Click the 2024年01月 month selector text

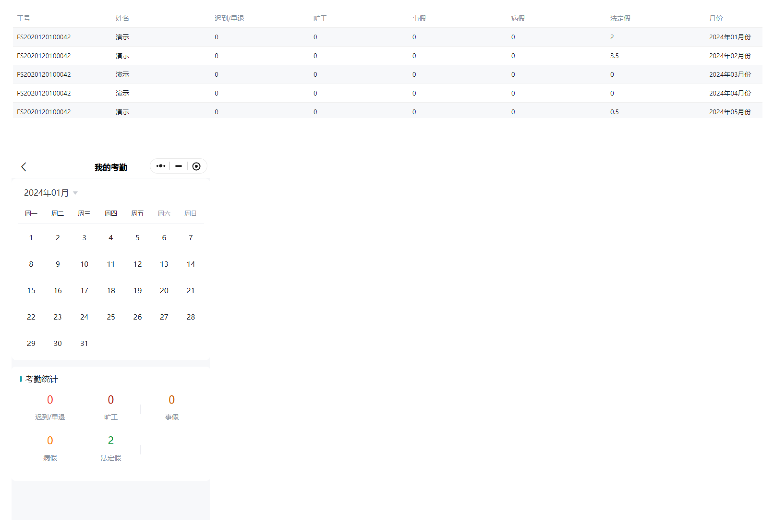click(x=46, y=193)
